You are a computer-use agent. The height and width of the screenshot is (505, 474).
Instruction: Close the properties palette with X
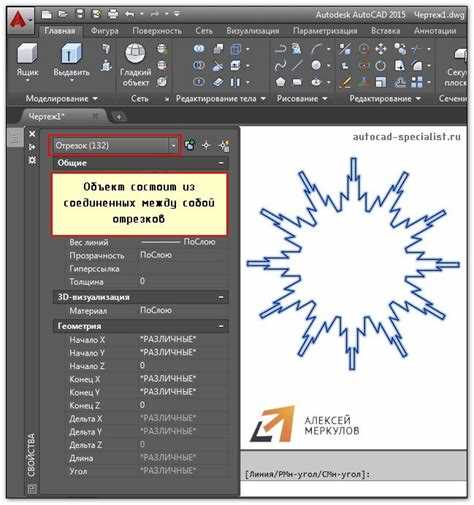(x=32, y=134)
